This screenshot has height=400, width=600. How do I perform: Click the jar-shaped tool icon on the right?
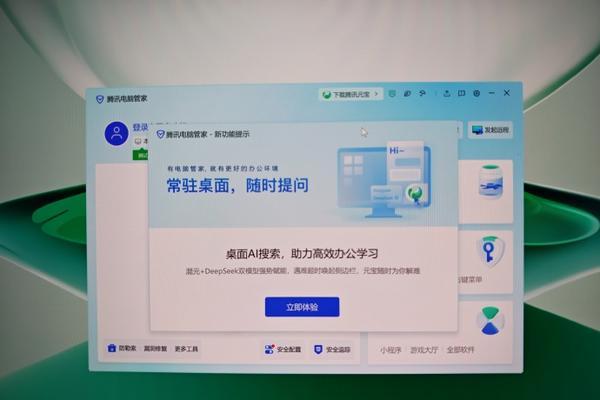point(491,183)
